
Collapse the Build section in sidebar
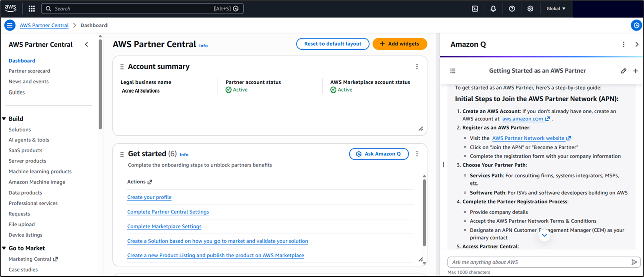(4, 119)
